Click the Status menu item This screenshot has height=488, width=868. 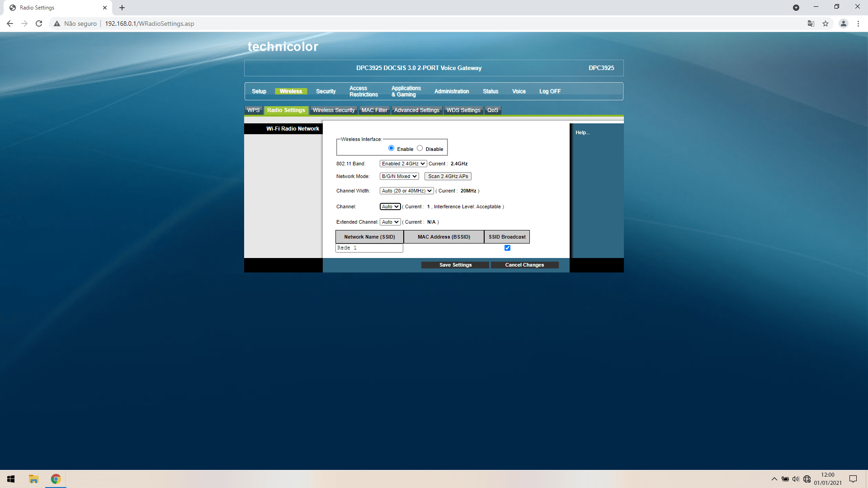pyautogui.click(x=490, y=90)
